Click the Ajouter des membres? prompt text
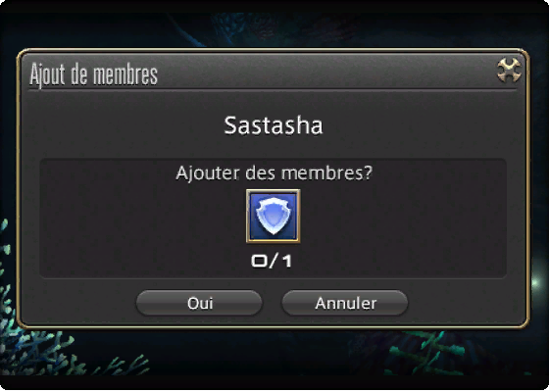 (274, 172)
